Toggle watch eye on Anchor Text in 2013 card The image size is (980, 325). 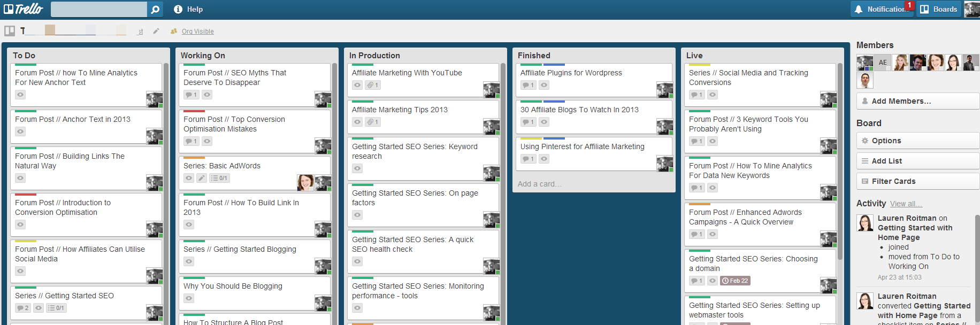[x=20, y=131]
